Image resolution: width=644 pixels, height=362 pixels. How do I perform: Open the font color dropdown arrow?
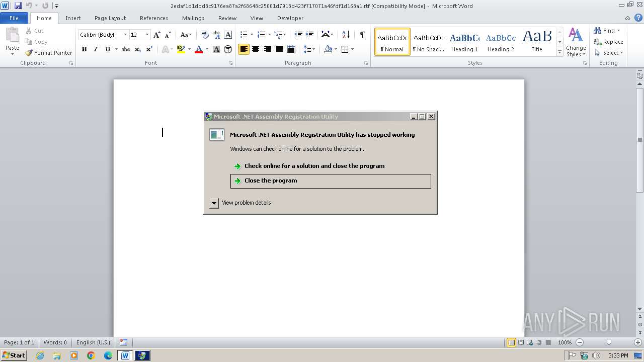point(207,49)
